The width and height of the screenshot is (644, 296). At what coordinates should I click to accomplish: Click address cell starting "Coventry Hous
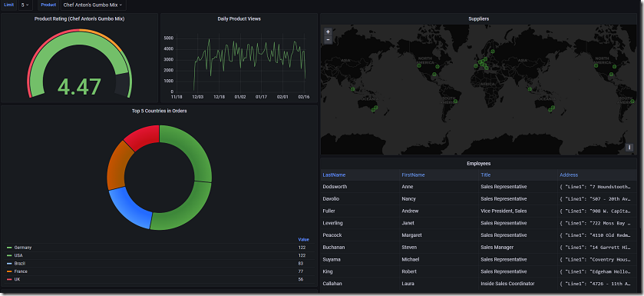pos(596,260)
